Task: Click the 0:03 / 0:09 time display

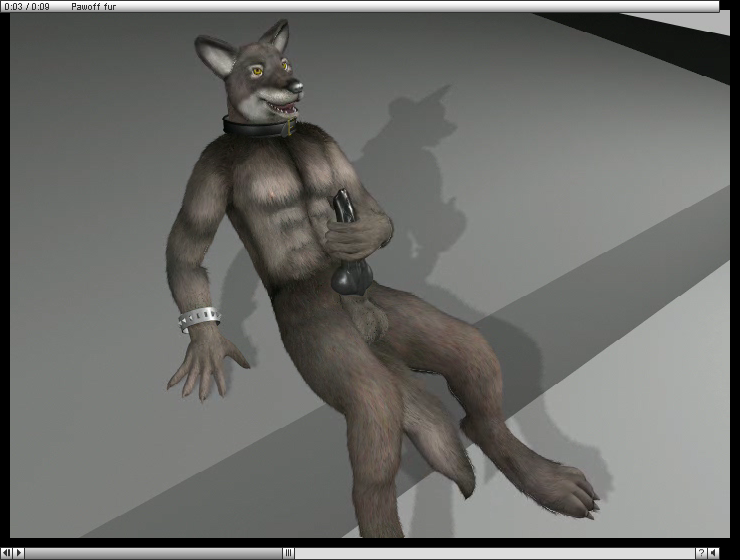Action: pyautogui.click(x=27, y=7)
